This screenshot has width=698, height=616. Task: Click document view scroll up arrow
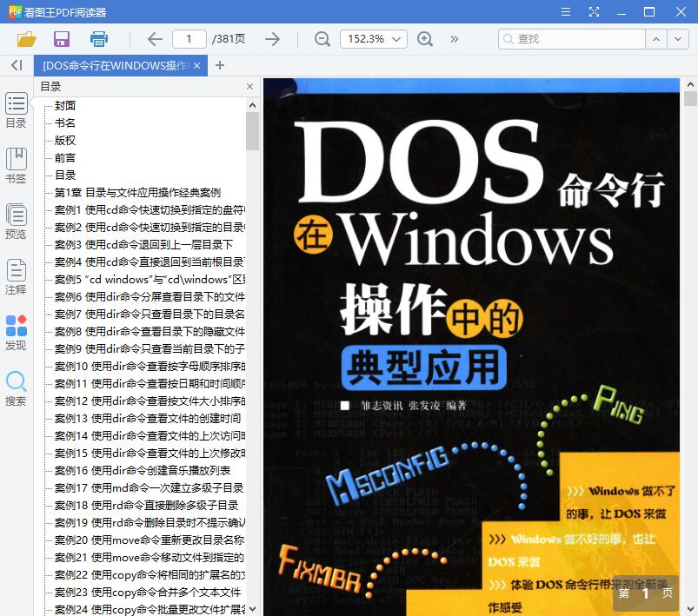[x=690, y=84]
